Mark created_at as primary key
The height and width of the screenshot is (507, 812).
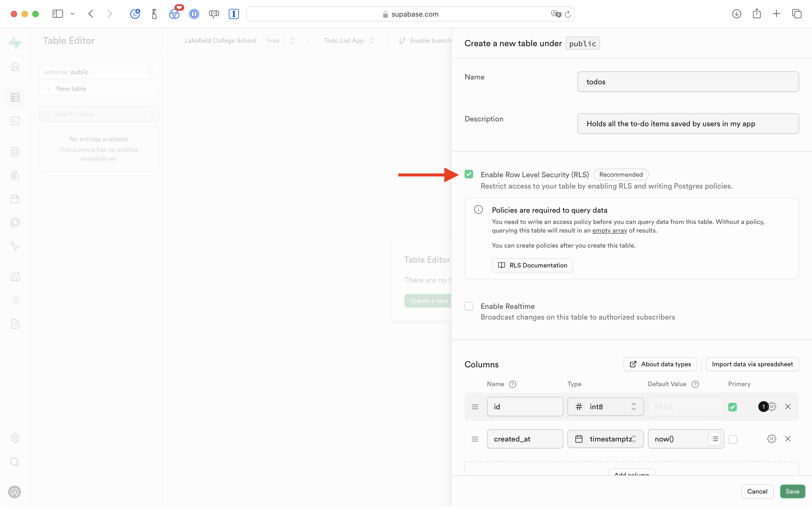(x=732, y=439)
